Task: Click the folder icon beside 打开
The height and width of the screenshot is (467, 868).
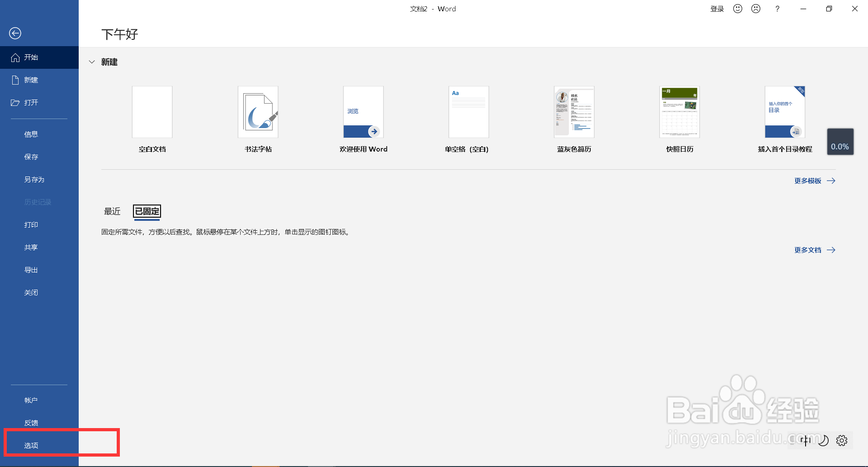Action: tap(15, 103)
